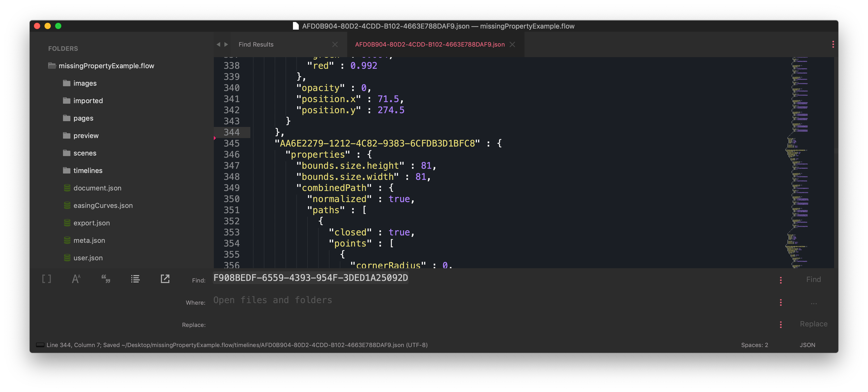Click the Find button
Screen dimensions: 868x392
813,279
